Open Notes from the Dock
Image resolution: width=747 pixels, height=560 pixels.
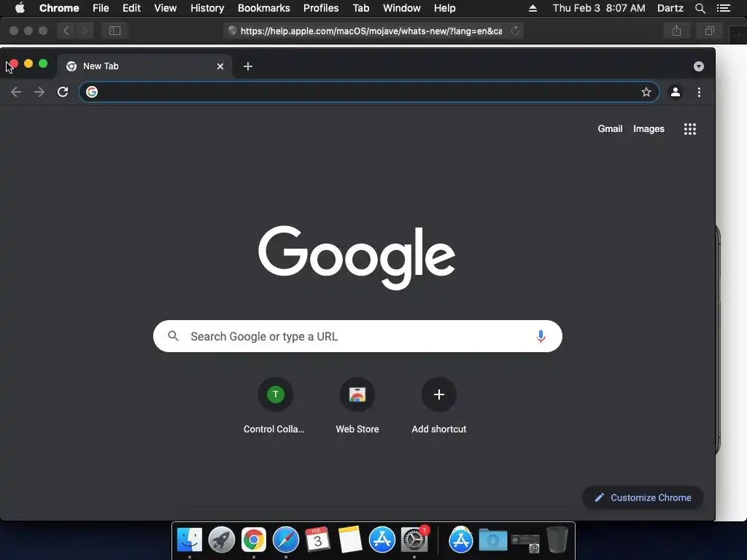pyautogui.click(x=350, y=540)
